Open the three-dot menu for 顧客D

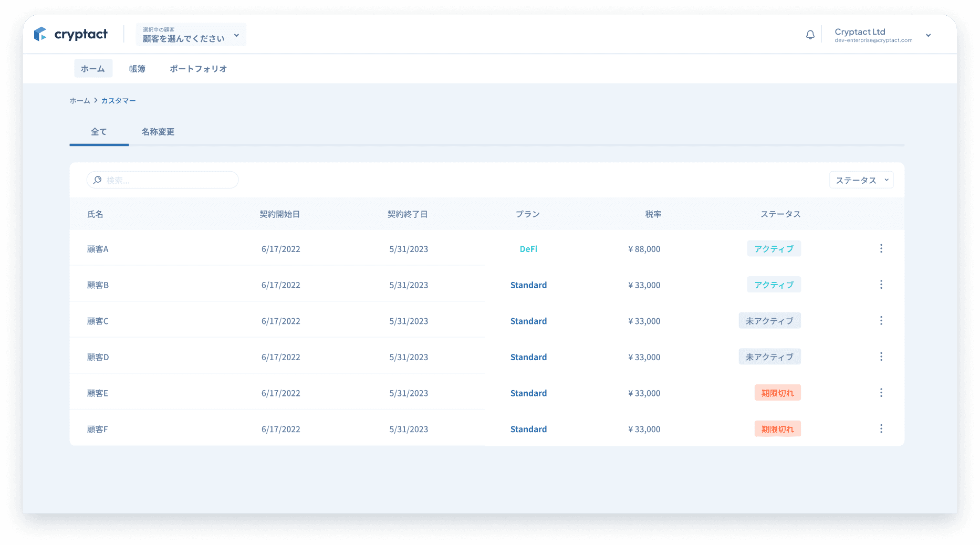881,357
